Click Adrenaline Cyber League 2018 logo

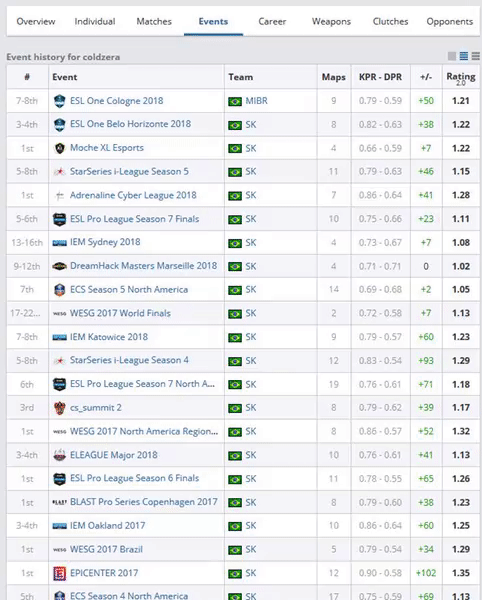tap(59, 196)
